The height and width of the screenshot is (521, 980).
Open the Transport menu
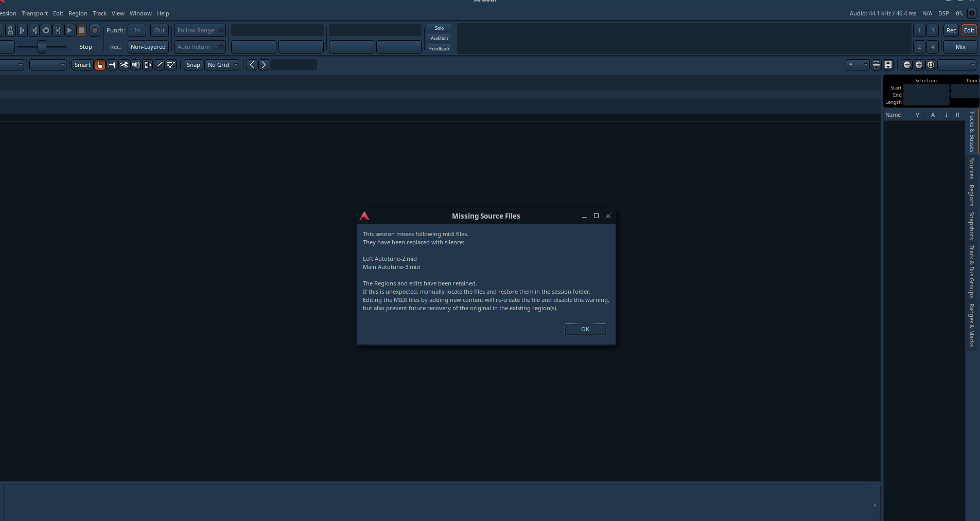[x=34, y=13]
